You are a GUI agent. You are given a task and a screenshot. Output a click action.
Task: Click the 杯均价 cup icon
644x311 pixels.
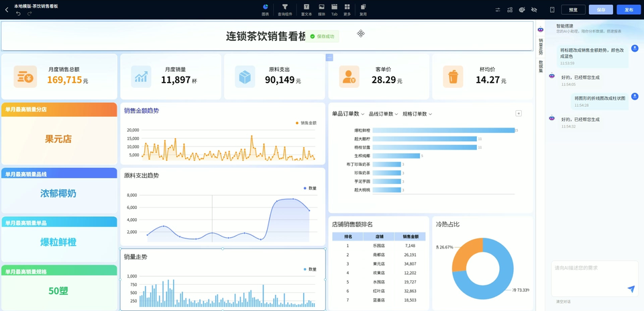click(x=453, y=77)
